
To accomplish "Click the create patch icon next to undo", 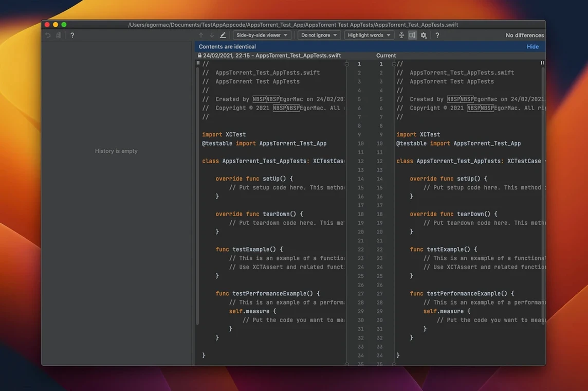I will pos(59,35).
